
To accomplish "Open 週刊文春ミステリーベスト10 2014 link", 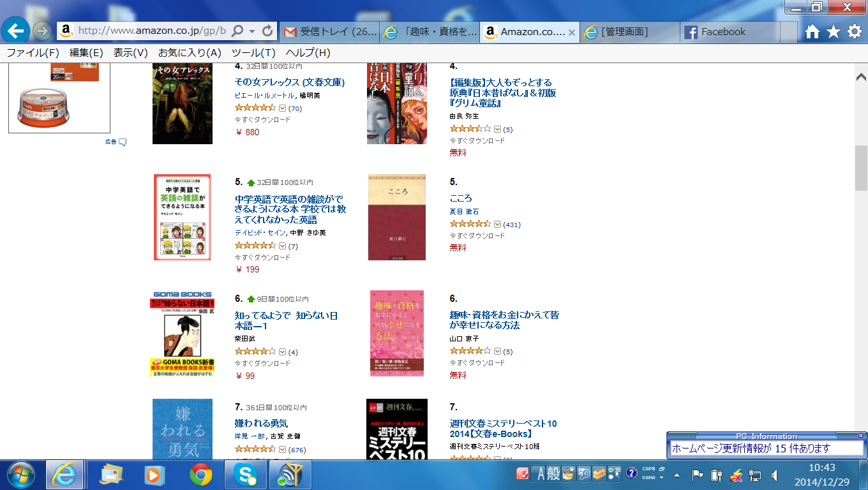I will click(x=503, y=429).
